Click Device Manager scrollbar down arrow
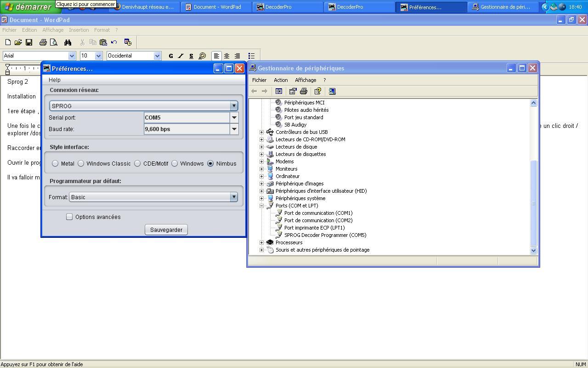The width and height of the screenshot is (588, 368). click(533, 250)
